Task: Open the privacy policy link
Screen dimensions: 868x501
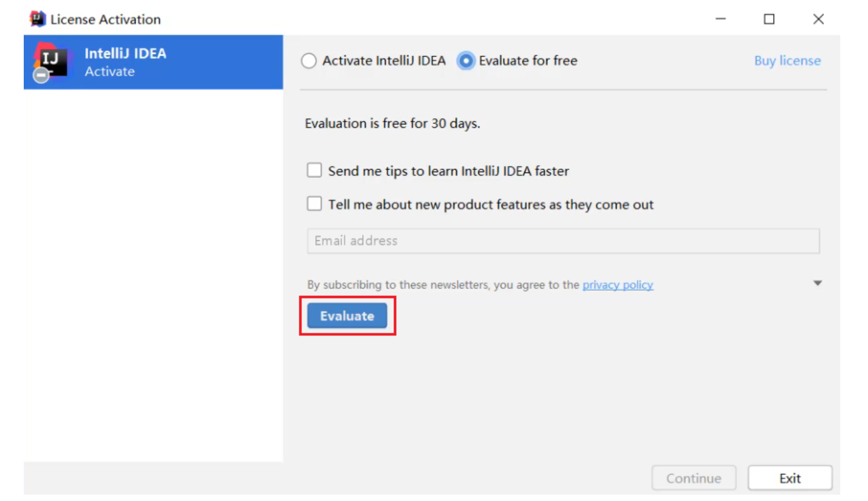Action: click(x=617, y=285)
